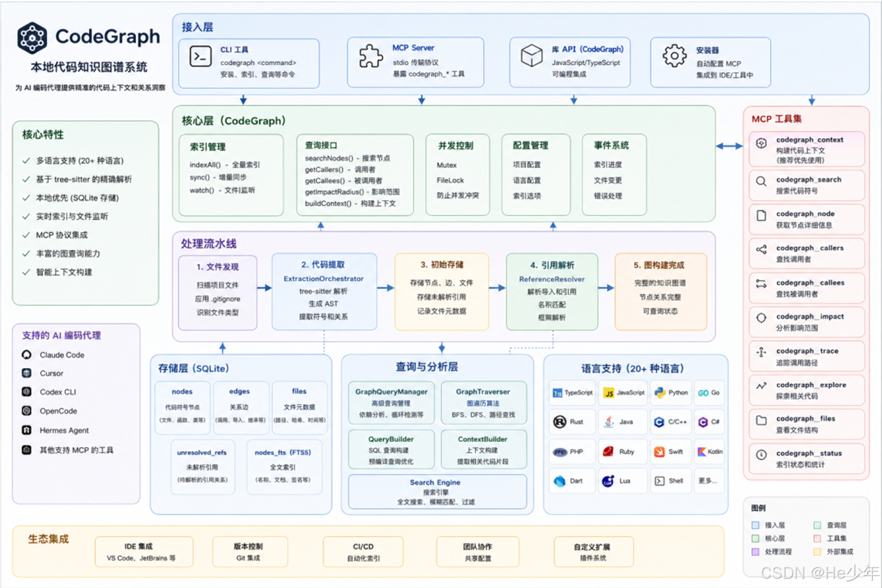This screenshot has height=588, width=882.
Task: Click the Codex CLI agent icon
Action: [x=26, y=391]
